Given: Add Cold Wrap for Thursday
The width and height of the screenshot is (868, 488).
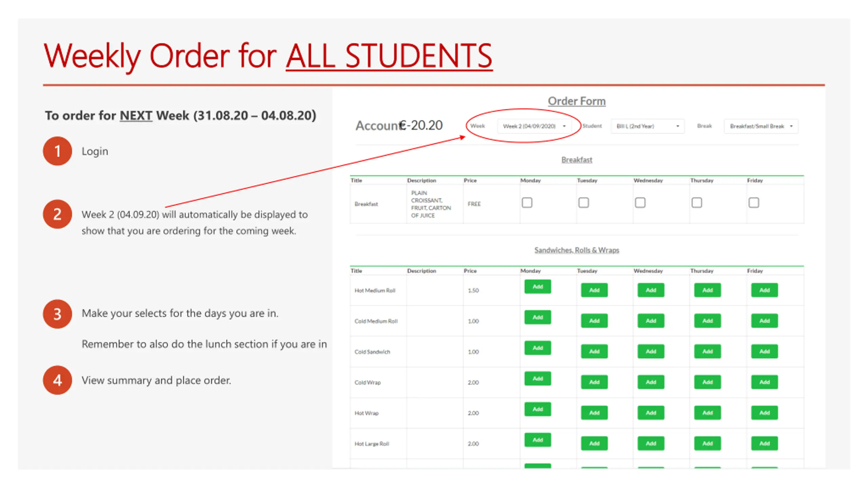Looking at the screenshot, I should point(708,382).
